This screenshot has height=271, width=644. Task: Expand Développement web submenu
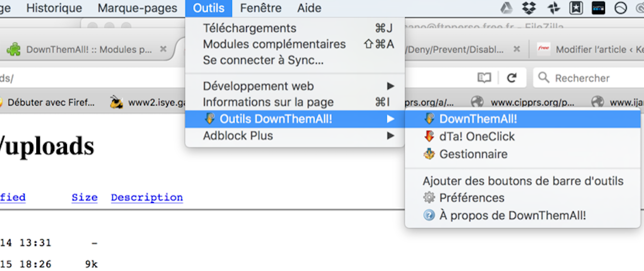click(x=295, y=86)
